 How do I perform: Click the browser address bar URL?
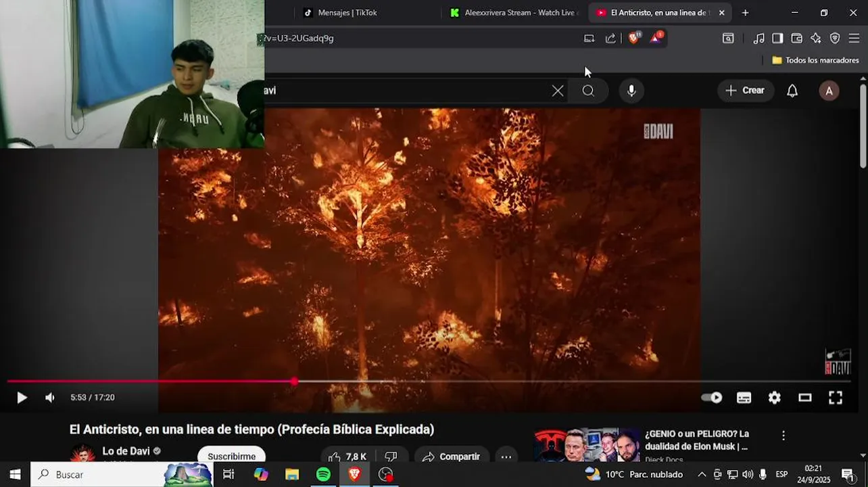[x=299, y=39]
